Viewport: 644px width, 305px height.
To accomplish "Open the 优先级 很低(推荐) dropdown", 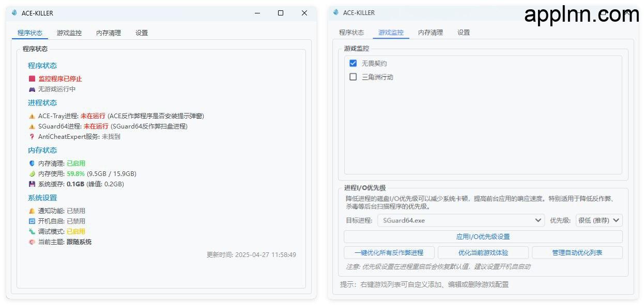I will point(599,220).
